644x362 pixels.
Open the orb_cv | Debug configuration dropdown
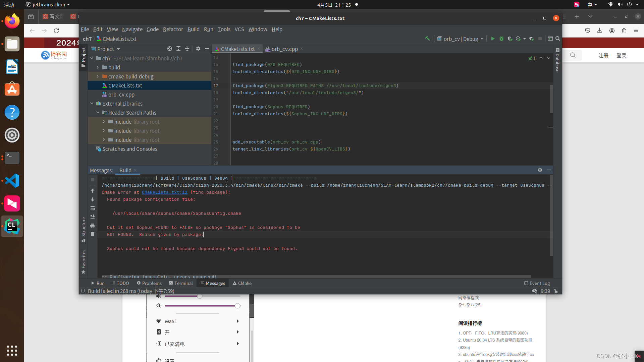pos(460,39)
